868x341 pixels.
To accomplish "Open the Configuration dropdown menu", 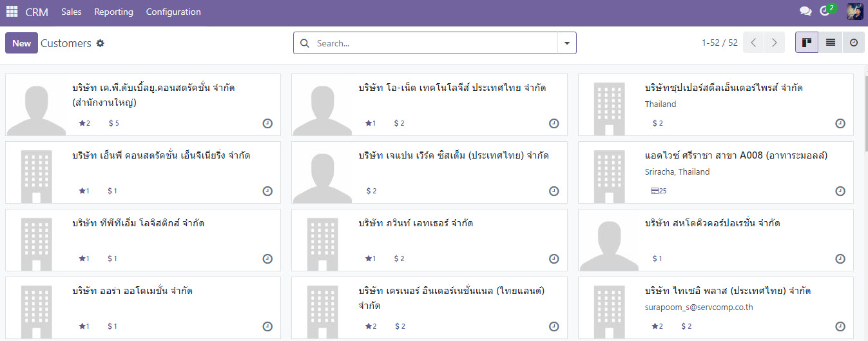I will point(173,12).
